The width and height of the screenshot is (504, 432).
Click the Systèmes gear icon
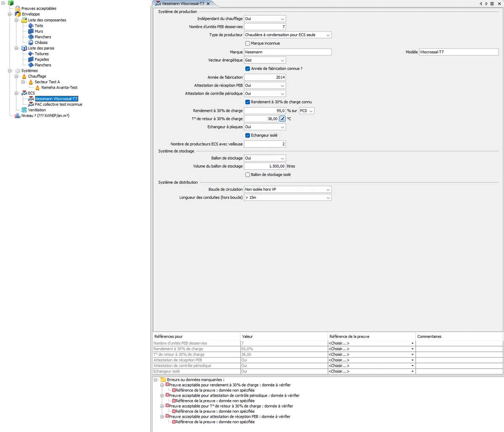pyautogui.click(x=18, y=71)
